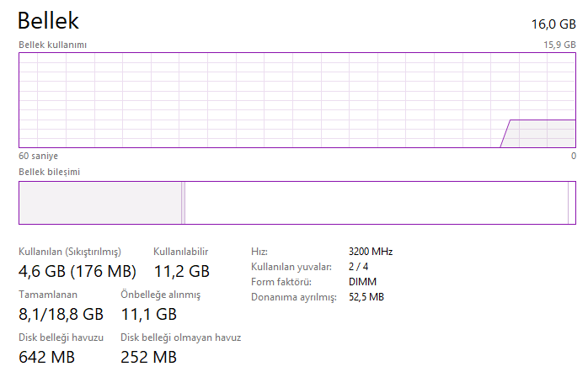Screen dimensions: 588x388
Task: Click the Bellek kullanımı usage graph
Action: [x=297, y=99]
